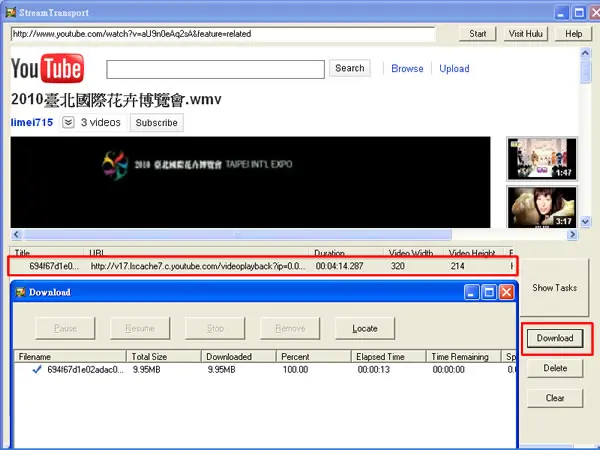
Task: Click the percent value 100.00
Action: click(x=295, y=370)
